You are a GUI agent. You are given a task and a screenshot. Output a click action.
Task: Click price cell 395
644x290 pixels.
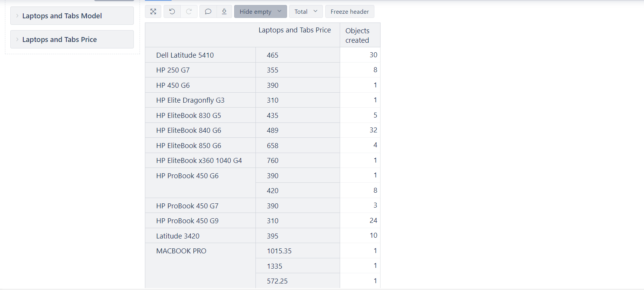pos(298,236)
